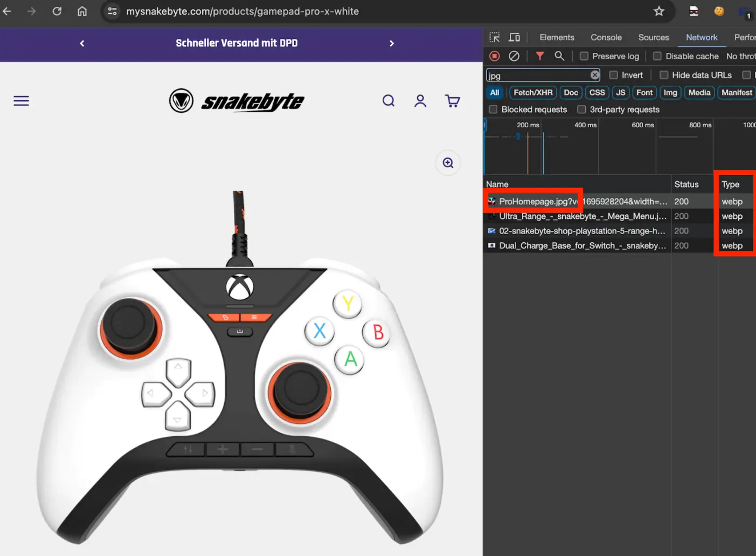Select the Network tab
The height and width of the screenshot is (556, 756).
(x=701, y=37)
